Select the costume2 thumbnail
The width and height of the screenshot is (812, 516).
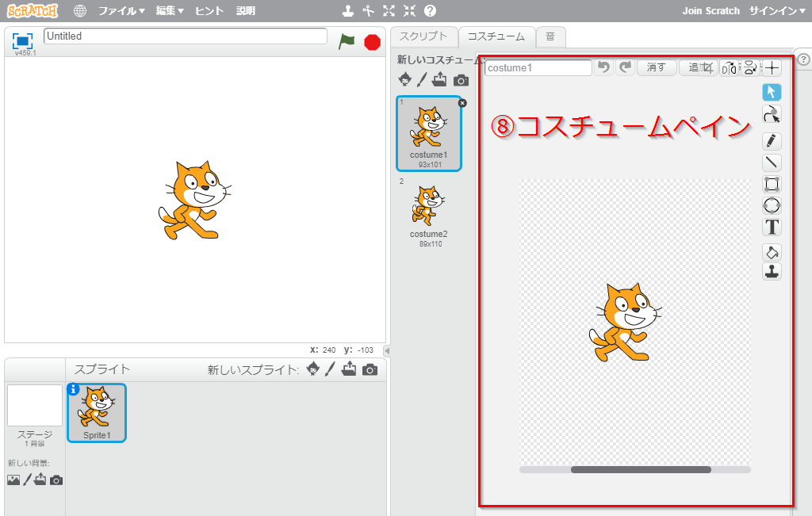[429, 208]
